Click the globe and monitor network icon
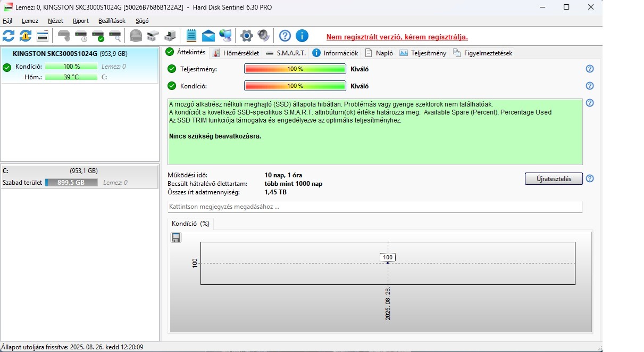This screenshot has width=644, height=352. point(225,36)
